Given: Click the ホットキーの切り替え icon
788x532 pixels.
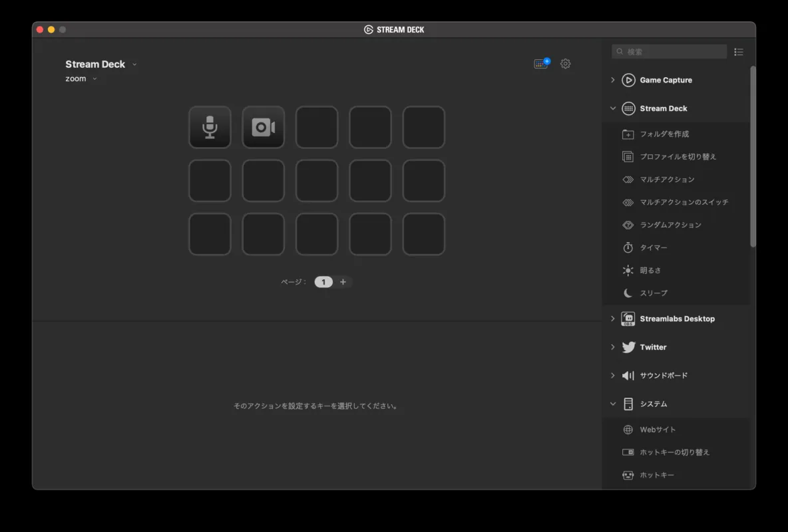Looking at the screenshot, I should coord(628,452).
